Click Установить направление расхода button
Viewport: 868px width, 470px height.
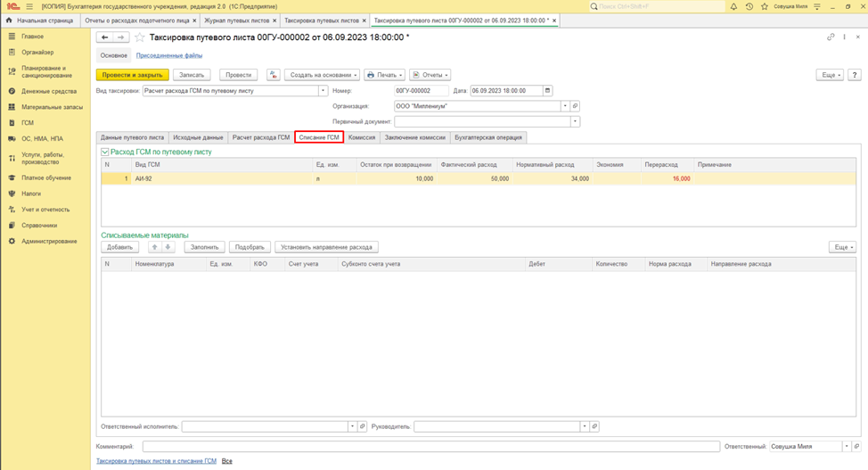pos(326,247)
